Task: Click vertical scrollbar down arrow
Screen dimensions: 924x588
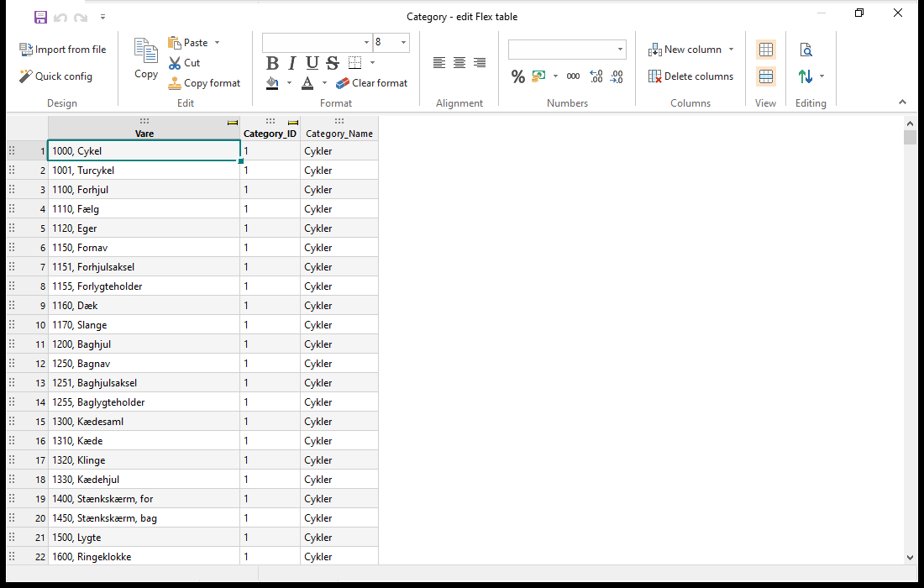Action: click(910, 558)
